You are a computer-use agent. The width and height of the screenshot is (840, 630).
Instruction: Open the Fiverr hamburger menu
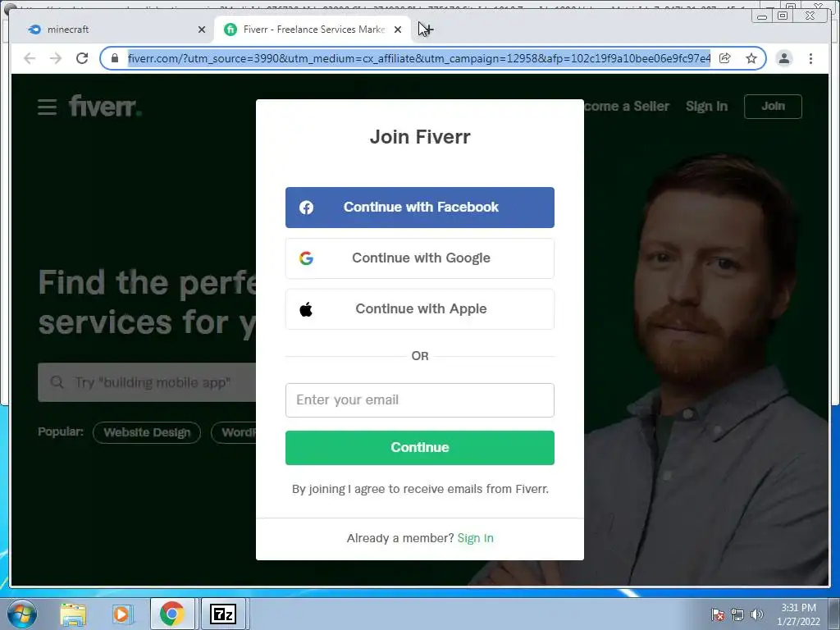47,107
